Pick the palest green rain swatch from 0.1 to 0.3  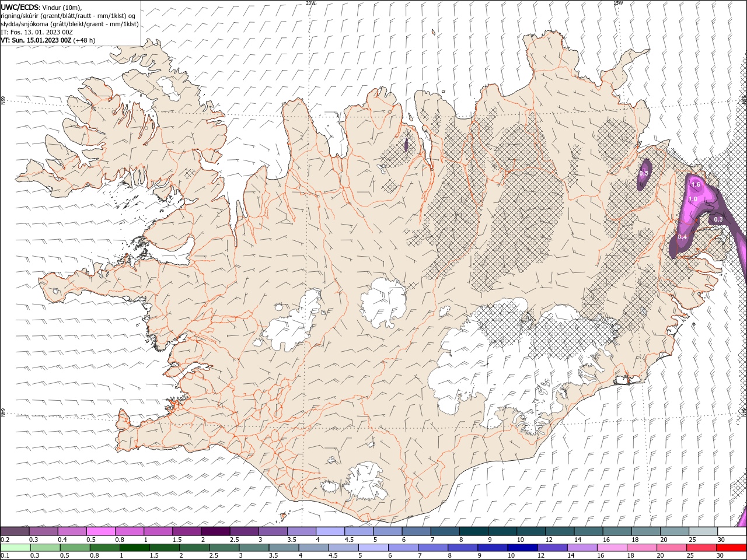pos(16,548)
